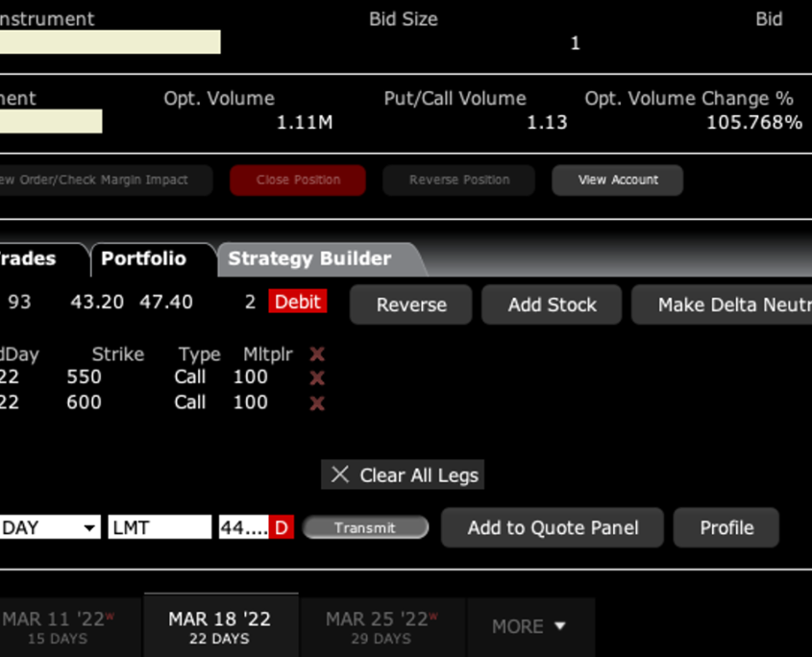Toggle the red D price flag
Image resolution: width=812 pixels, height=657 pixels.
282,527
